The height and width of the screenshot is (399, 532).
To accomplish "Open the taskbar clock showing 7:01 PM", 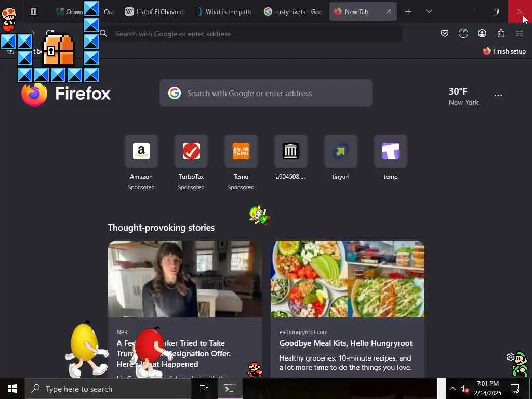I will pos(487,389).
